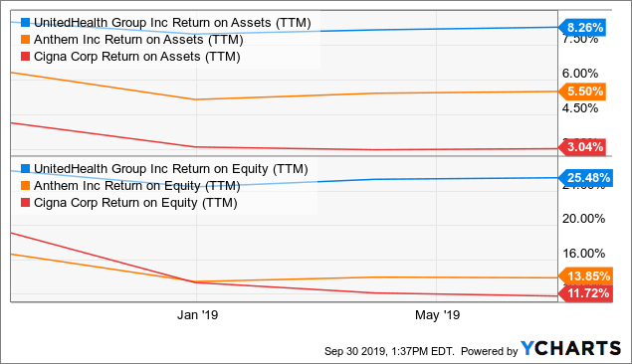Viewport: 632px width, 364px height.
Task: Click the May '19 axis label
Action: [x=437, y=315]
